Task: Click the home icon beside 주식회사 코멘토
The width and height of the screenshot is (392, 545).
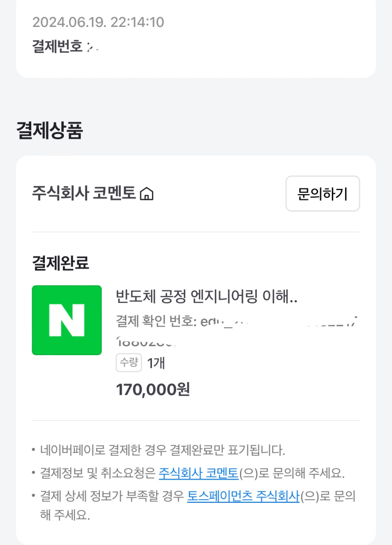Action: (x=147, y=194)
